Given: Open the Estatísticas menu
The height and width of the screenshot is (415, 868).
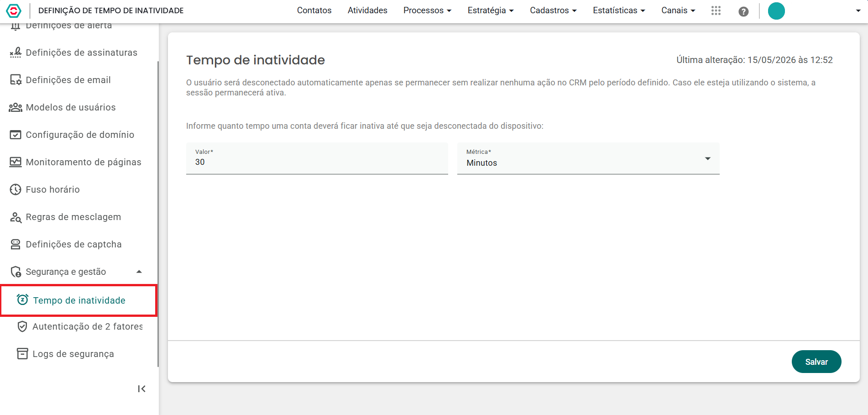Looking at the screenshot, I should [619, 11].
